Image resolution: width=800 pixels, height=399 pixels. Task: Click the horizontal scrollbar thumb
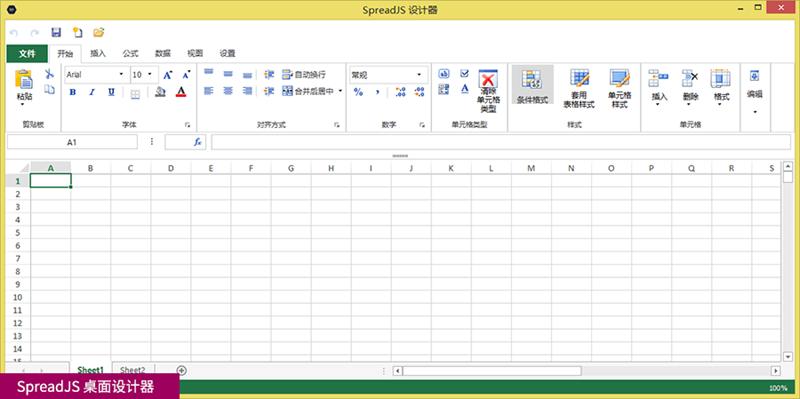click(491, 371)
